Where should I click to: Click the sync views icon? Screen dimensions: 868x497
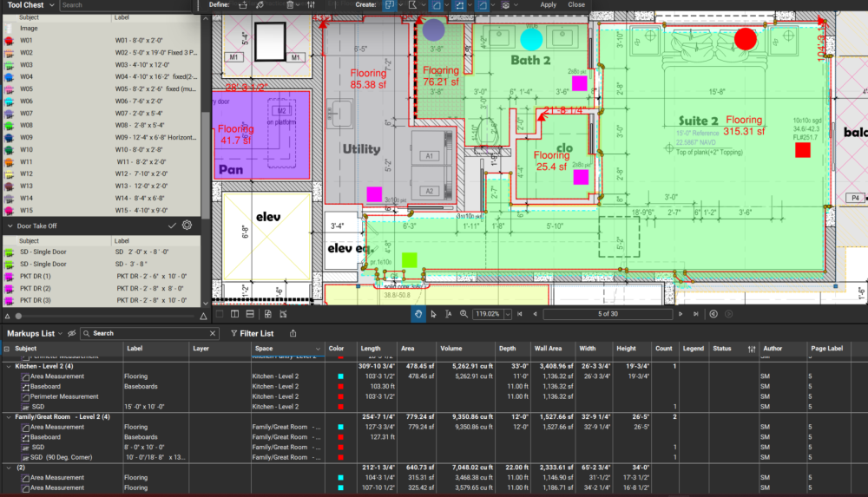[268, 314]
